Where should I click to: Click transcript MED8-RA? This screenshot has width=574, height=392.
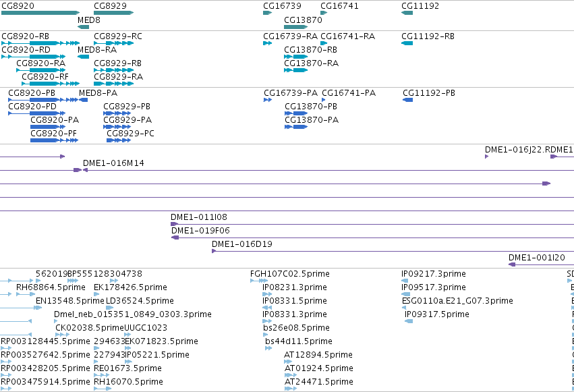(x=97, y=50)
